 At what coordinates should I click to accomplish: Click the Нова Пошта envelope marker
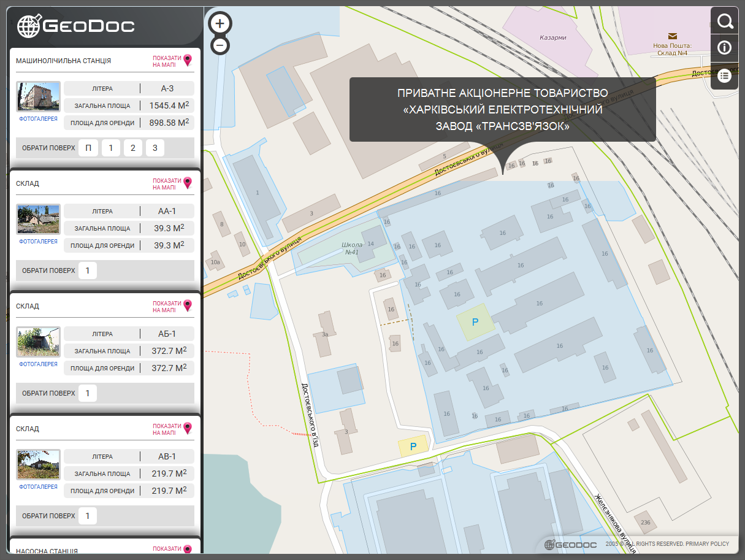(673, 36)
